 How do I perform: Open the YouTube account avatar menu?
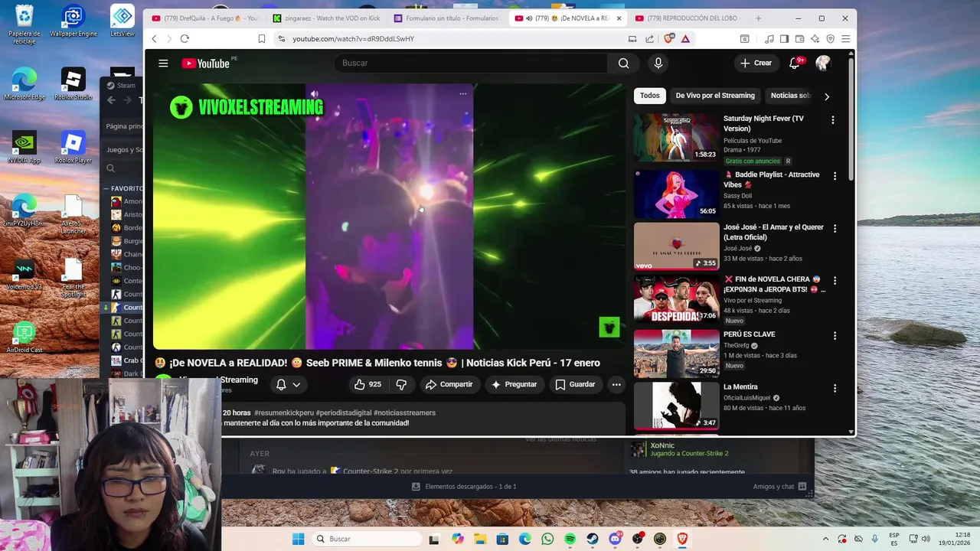pyautogui.click(x=823, y=64)
